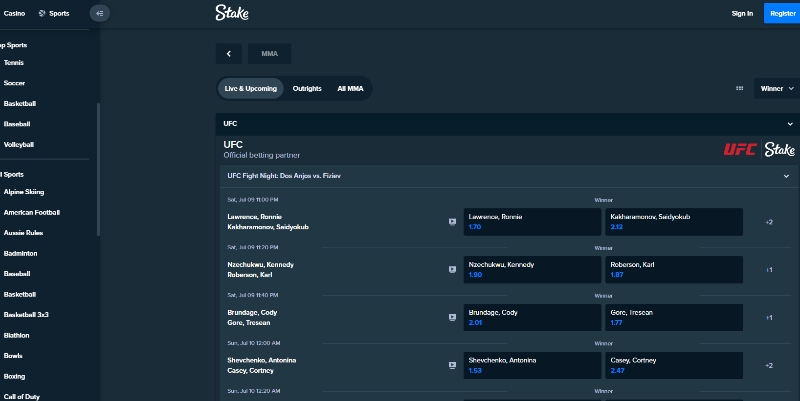Click Sign In
The image size is (800, 401).
742,13
